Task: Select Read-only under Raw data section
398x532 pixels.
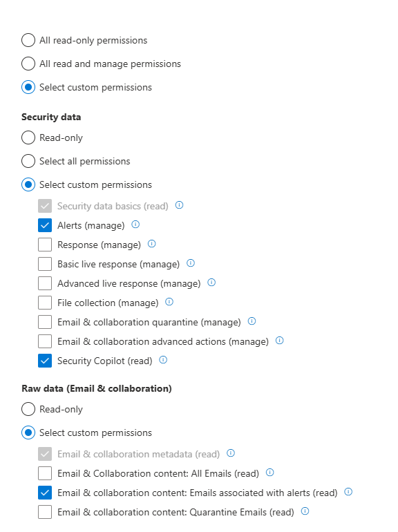Action: point(28,409)
